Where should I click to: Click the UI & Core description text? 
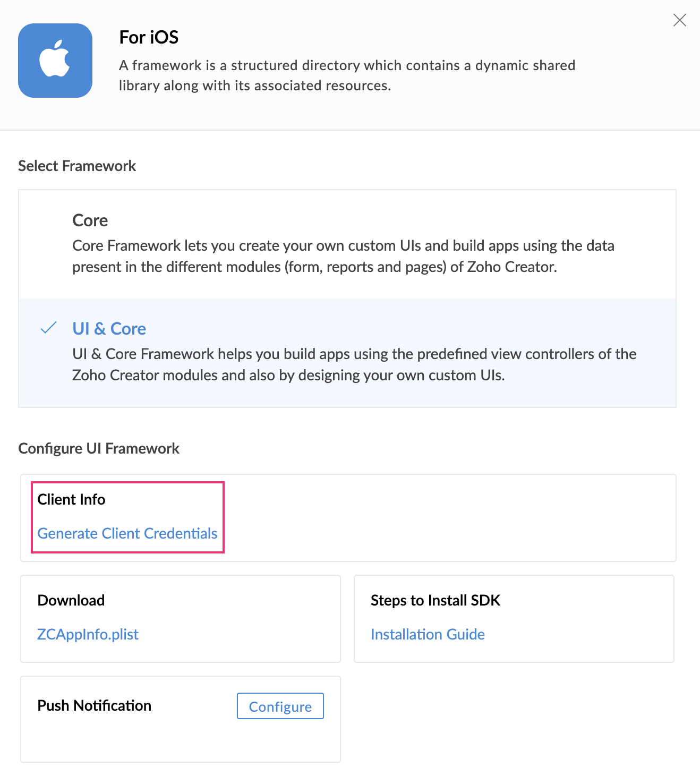coord(354,364)
